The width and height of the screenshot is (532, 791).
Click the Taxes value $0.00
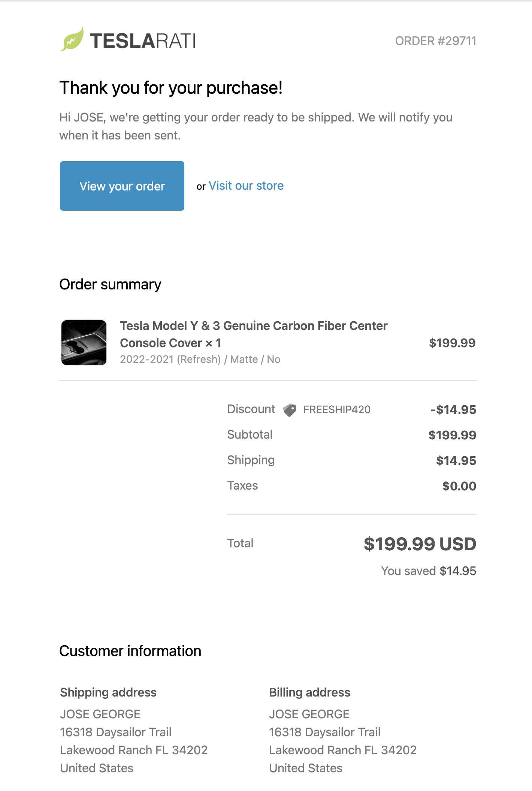coord(459,486)
